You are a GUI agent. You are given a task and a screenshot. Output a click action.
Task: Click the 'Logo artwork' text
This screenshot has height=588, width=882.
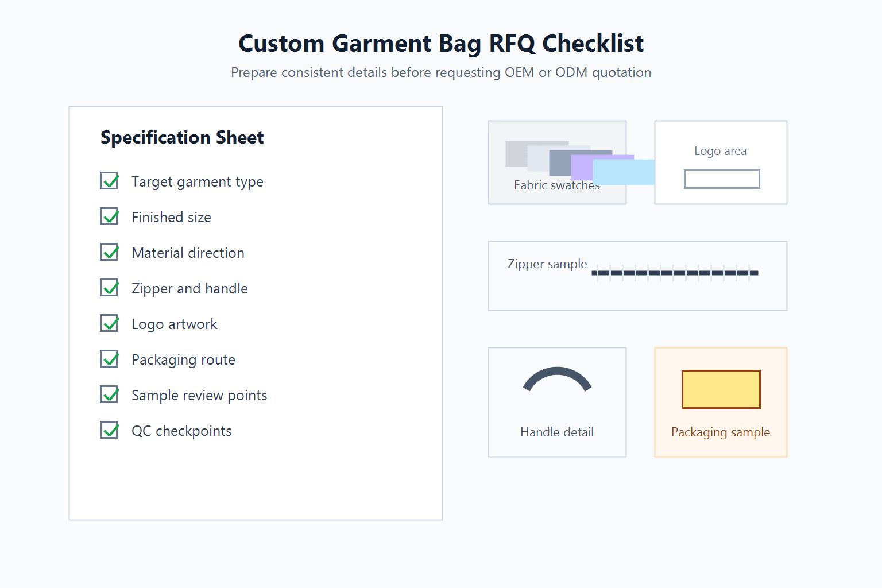coord(175,324)
